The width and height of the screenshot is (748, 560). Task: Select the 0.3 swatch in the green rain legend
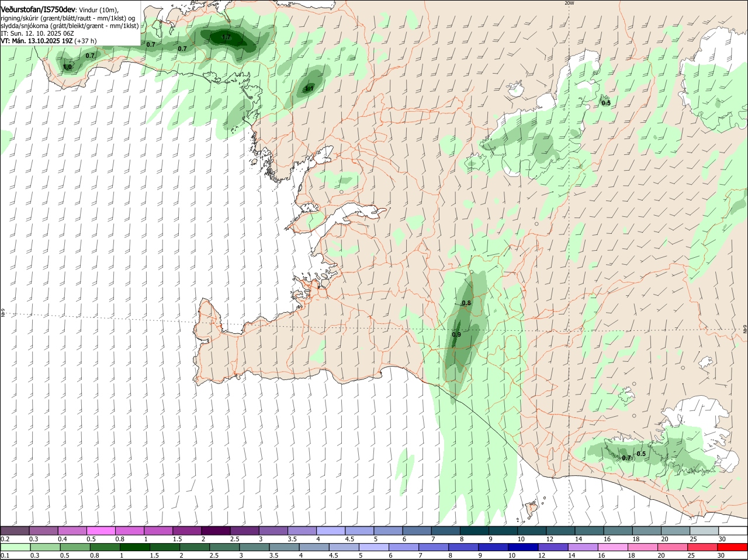pos(45,547)
